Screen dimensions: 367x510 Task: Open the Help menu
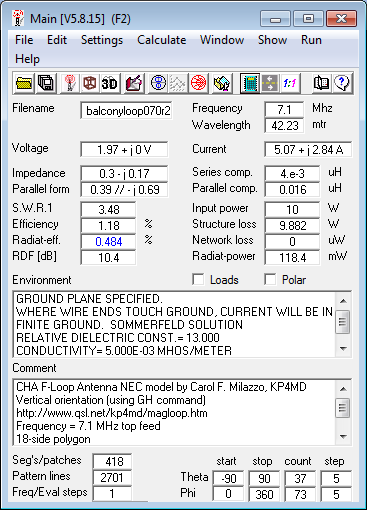click(27, 59)
